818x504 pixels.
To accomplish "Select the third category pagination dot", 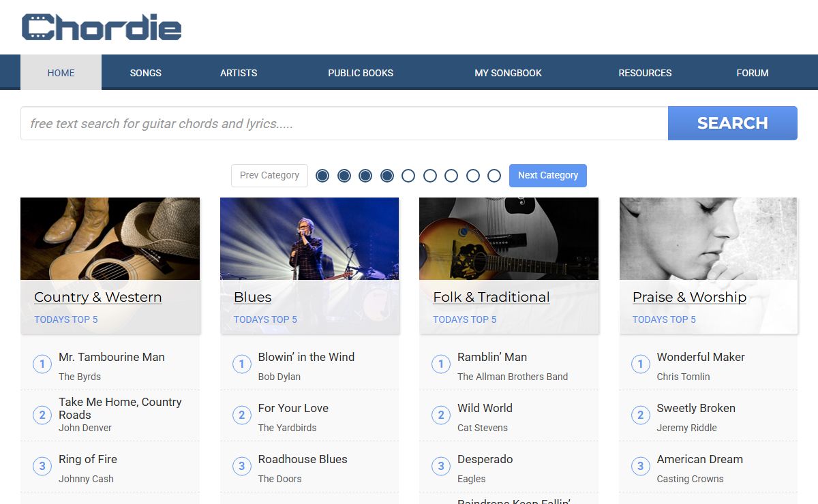I will coord(365,176).
